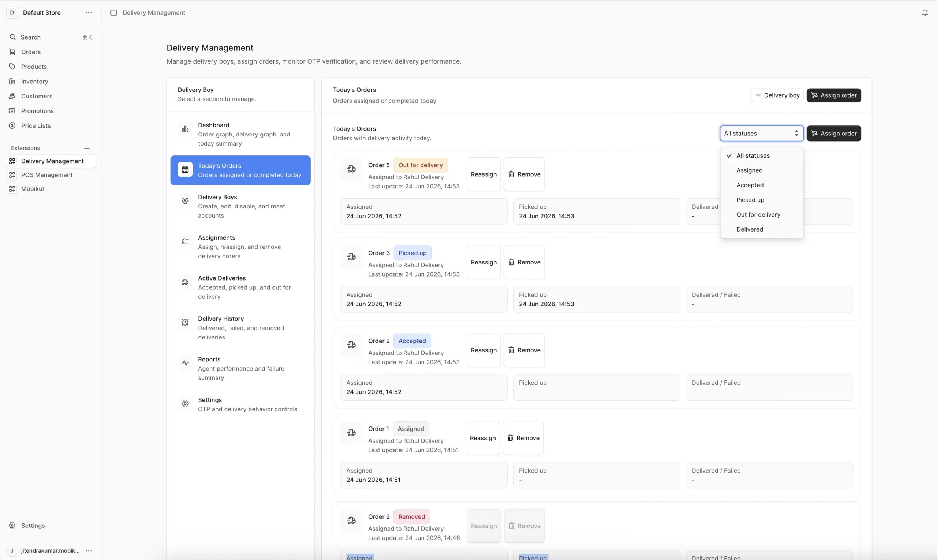This screenshot has width=937, height=560.
Task: Open the Delivery History section
Action: [x=240, y=328]
